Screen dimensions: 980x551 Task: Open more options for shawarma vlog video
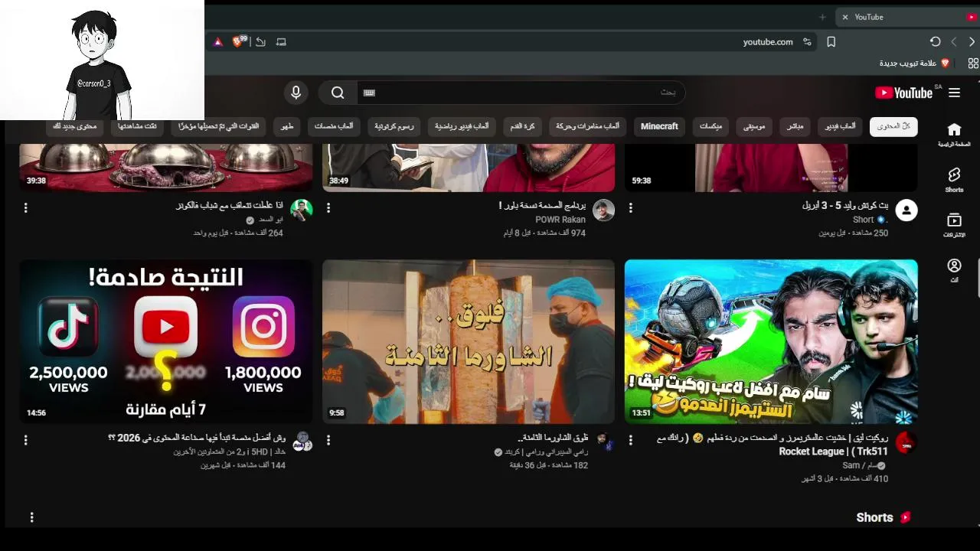click(328, 440)
